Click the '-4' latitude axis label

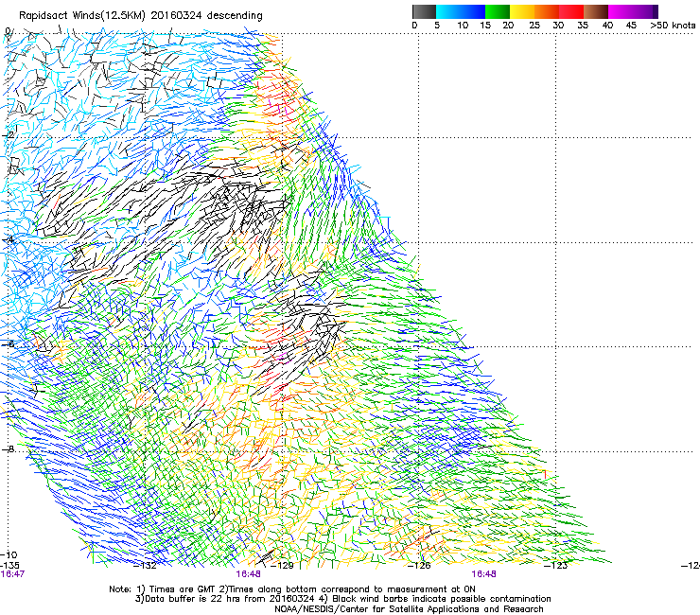8,239
